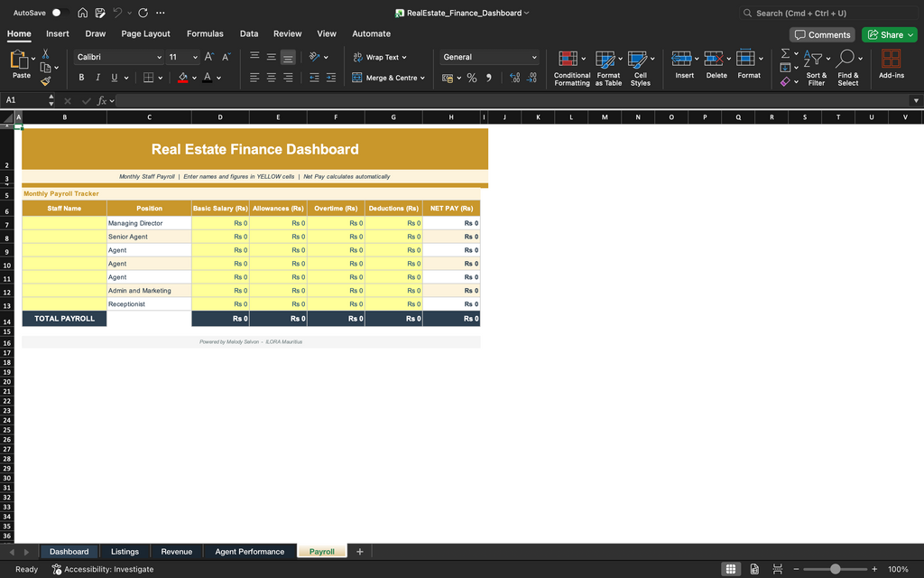Viewport: 924px width, 578px height.
Task: Toggle centre horizontal alignment
Action: point(271,78)
